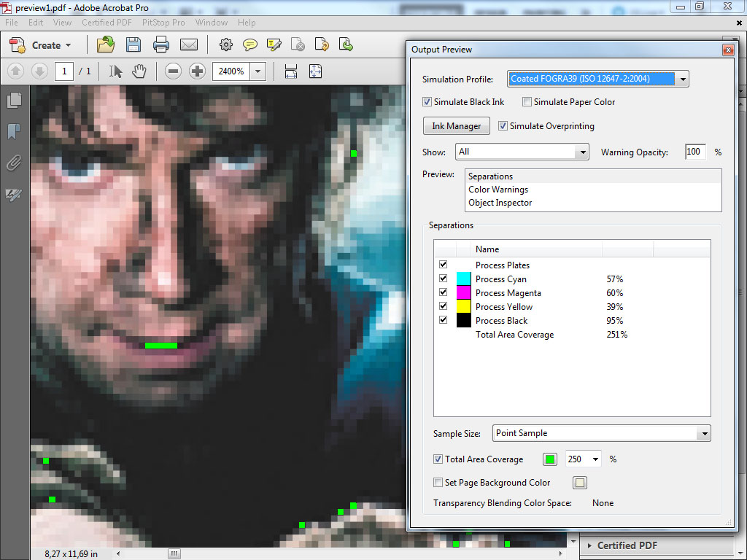The height and width of the screenshot is (560, 747).
Task: Click the horizontal scrollbar thumb
Action: tap(174, 553)
